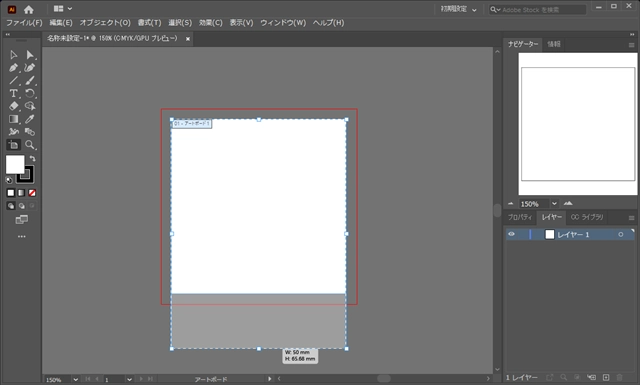Reset to default fill and stroke
This screenshot has height=385, width=640.
(x=9, y=180)
